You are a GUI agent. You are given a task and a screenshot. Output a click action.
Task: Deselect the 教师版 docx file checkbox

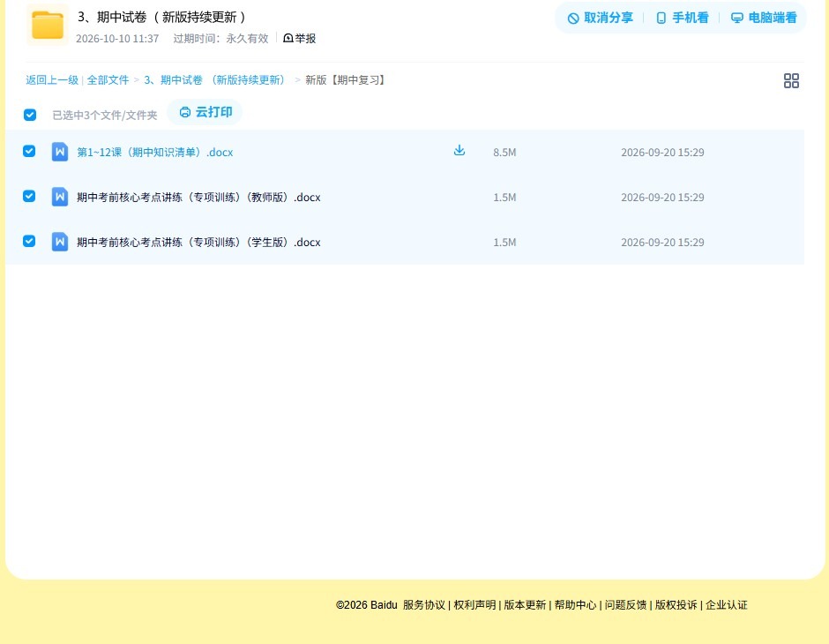[x=29, y=196]
